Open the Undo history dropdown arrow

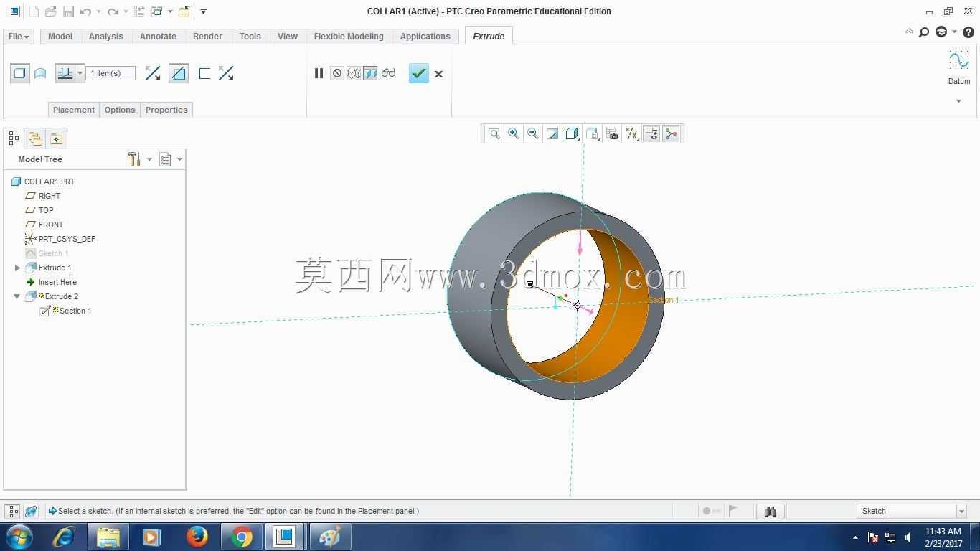98,11
